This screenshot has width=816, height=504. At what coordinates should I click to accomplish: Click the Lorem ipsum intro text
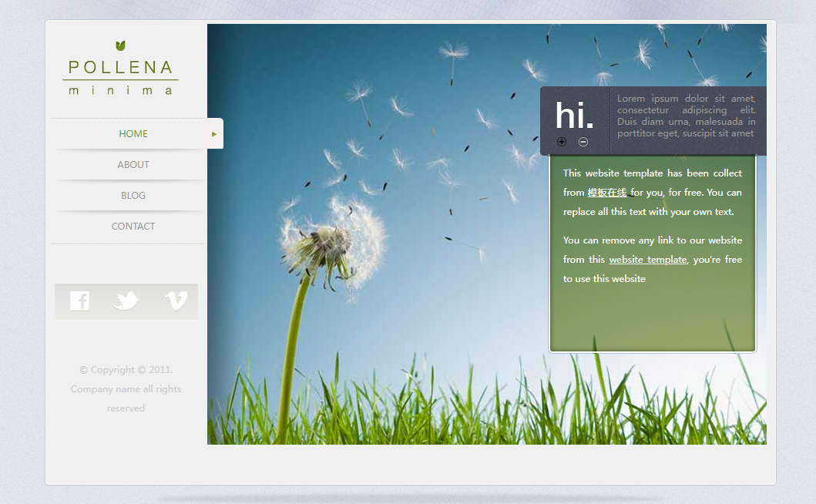click(x=686, y=116)
